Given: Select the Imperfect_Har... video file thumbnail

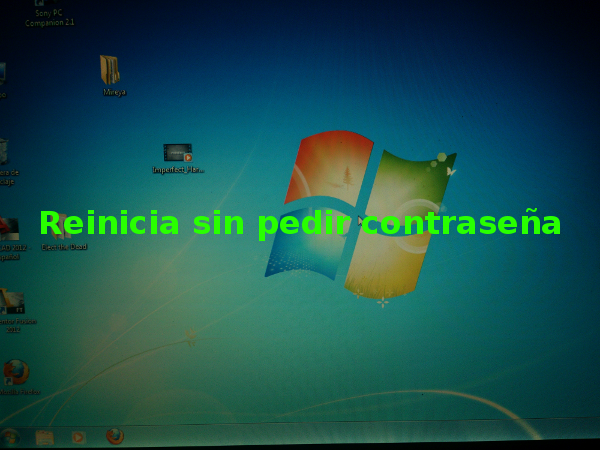Looking at the screenshot, I should (x=178, y=152).
